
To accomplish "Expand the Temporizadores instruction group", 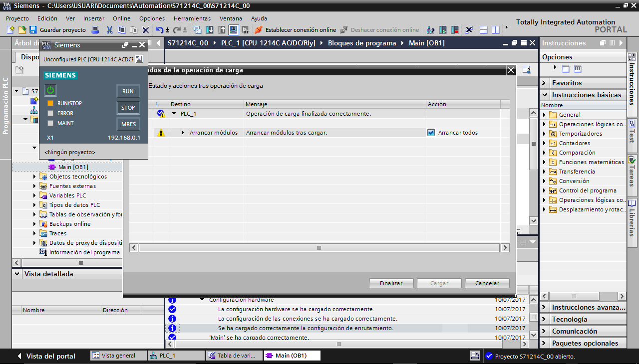I will [x=545, y=134].
